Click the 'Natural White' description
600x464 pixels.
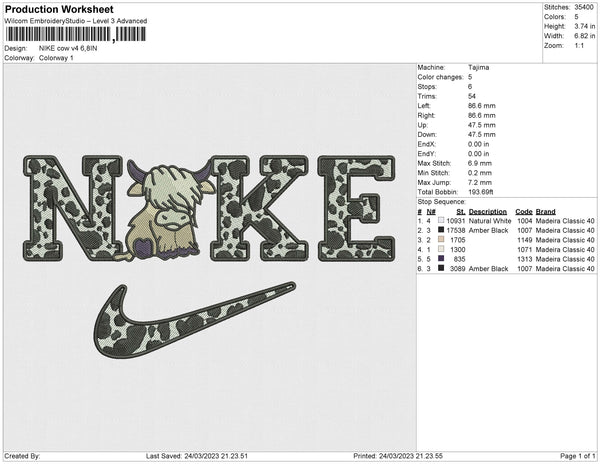490,221
